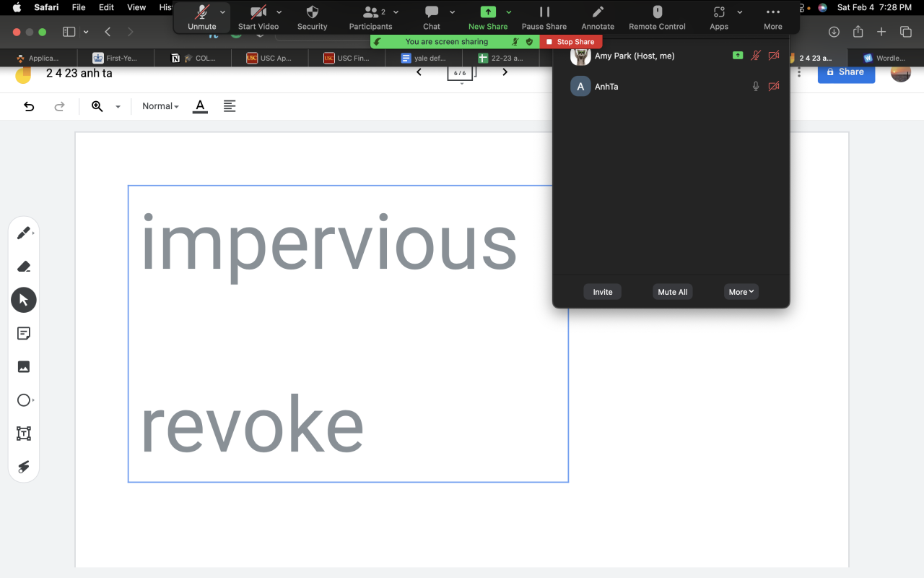Toggle AnhTa's video camera icon
Screen dimensions: 924x578
774,87
